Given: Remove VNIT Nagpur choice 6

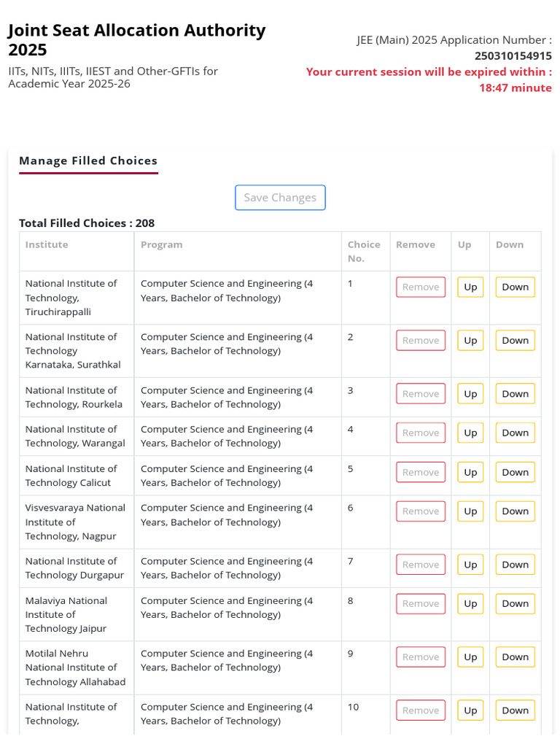Looking at the screenshot, I should 421,511.
